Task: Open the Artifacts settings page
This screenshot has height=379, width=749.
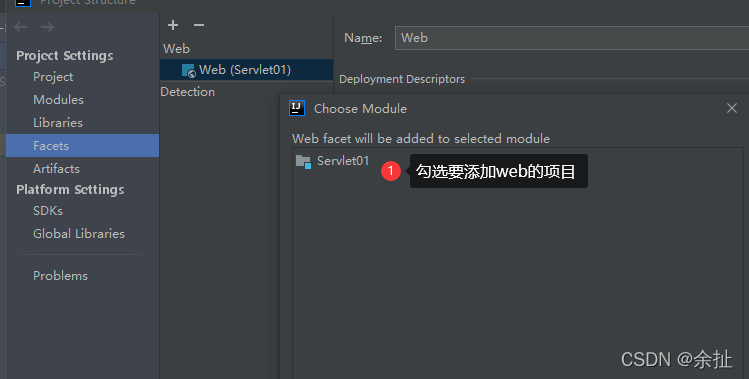Action: point(56,169)
